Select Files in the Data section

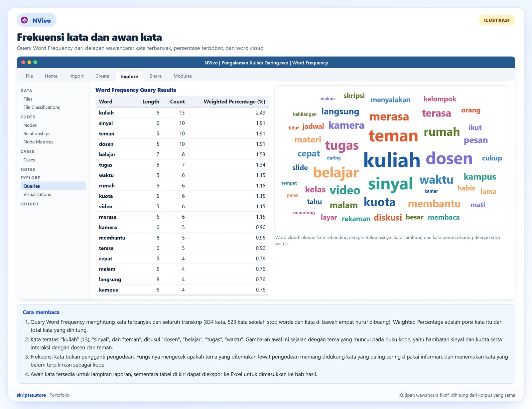[28, 99]
